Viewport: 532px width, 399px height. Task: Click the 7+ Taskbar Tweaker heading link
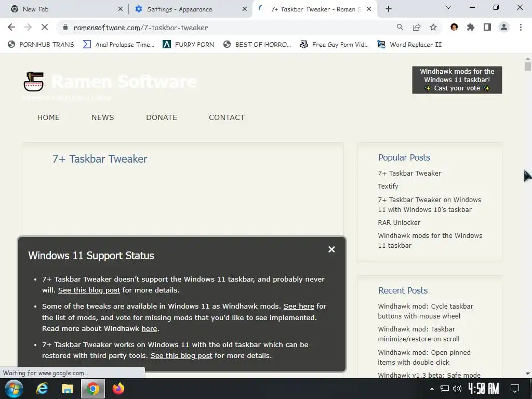pyautogui.click(x=100, y=159)
